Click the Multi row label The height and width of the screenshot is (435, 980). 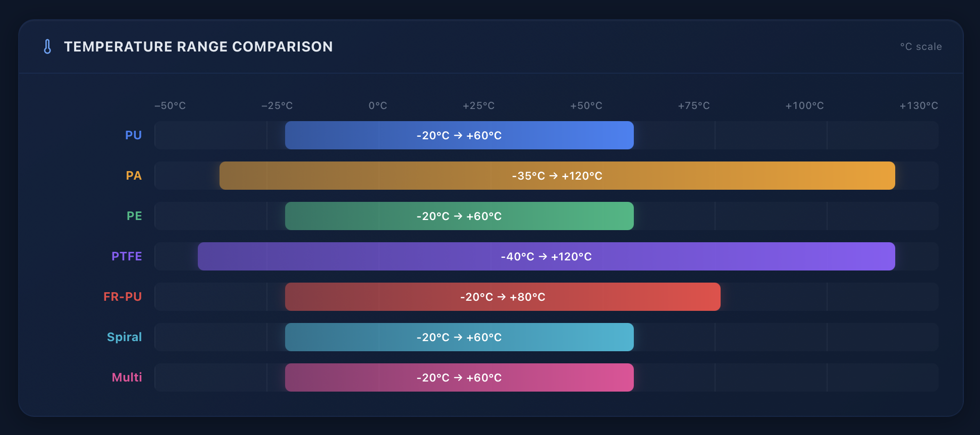(127, 377)
